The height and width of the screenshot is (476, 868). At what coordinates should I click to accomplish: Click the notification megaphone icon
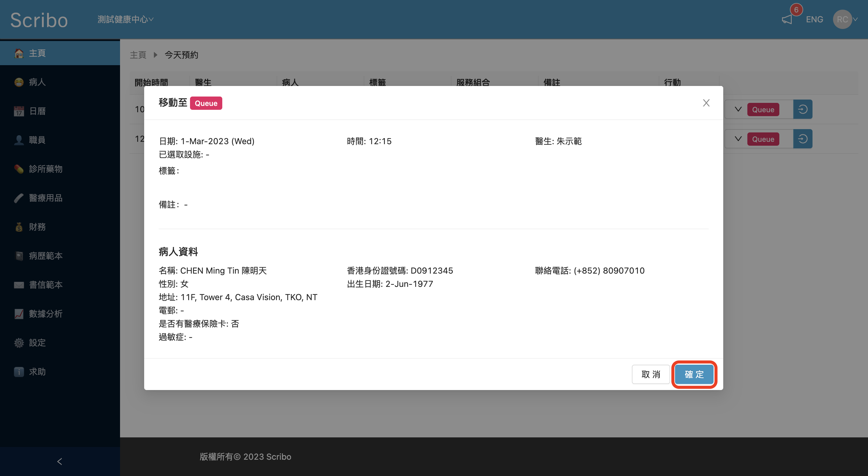pyautogui.click(x=787, y=20)
